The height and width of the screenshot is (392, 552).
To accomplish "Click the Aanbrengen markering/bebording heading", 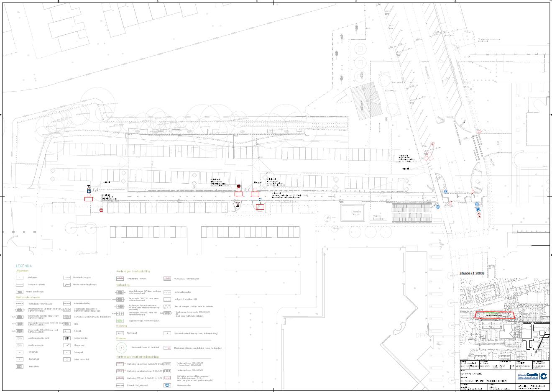I will coord(137,357).
